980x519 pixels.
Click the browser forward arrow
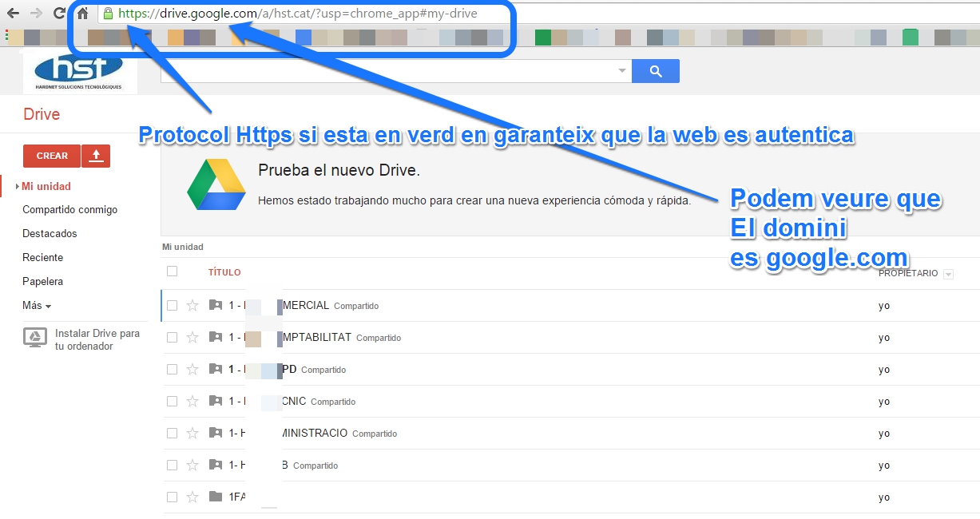(x=36, y=14)
